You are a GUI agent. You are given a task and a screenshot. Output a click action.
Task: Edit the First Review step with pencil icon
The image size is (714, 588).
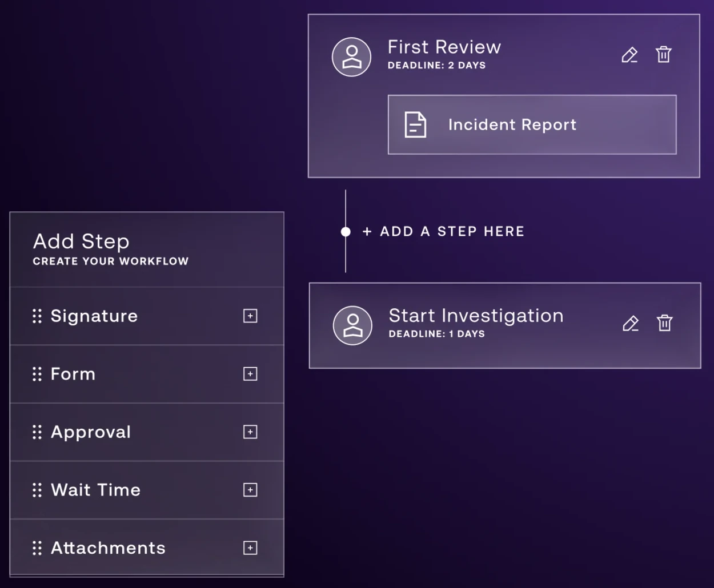pos(629,55)
